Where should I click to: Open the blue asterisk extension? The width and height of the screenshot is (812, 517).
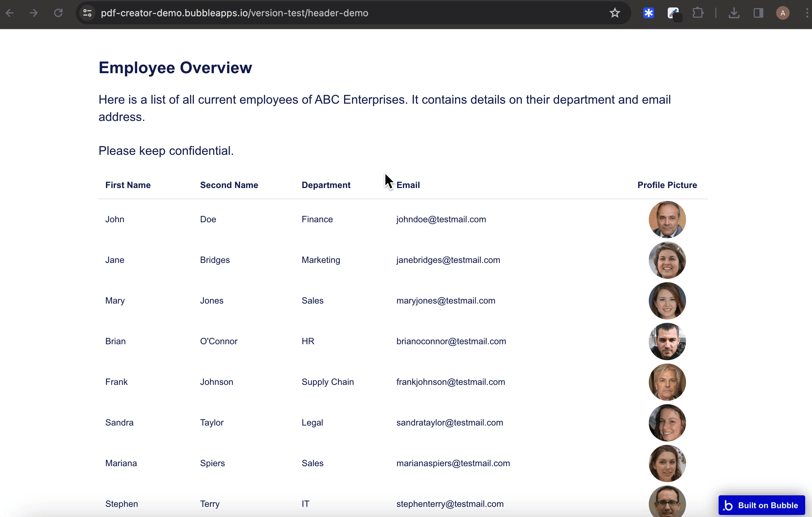(648, 13)
